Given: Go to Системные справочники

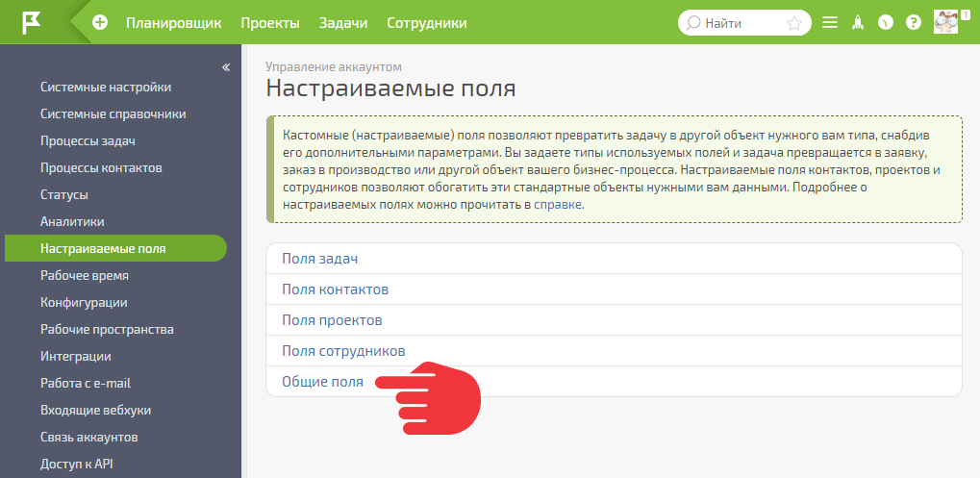Looking at the screenshot, I should point(113,113).
